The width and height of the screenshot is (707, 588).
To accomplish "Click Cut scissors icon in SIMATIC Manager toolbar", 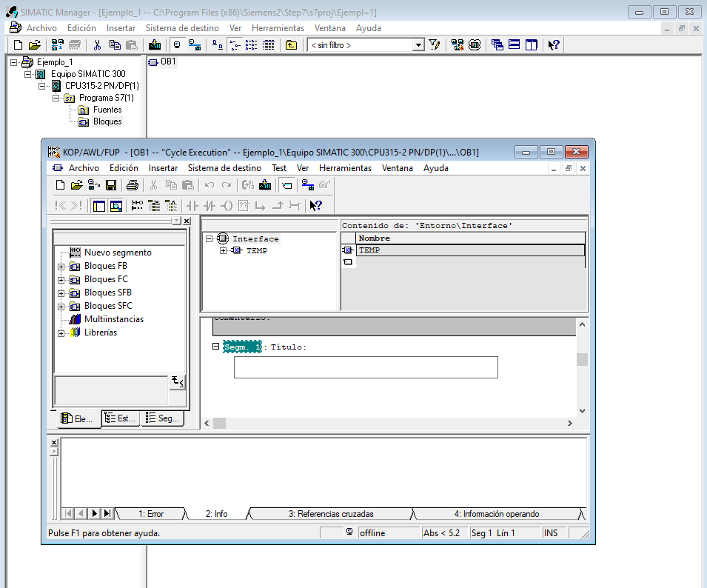I will pos(97,45).
